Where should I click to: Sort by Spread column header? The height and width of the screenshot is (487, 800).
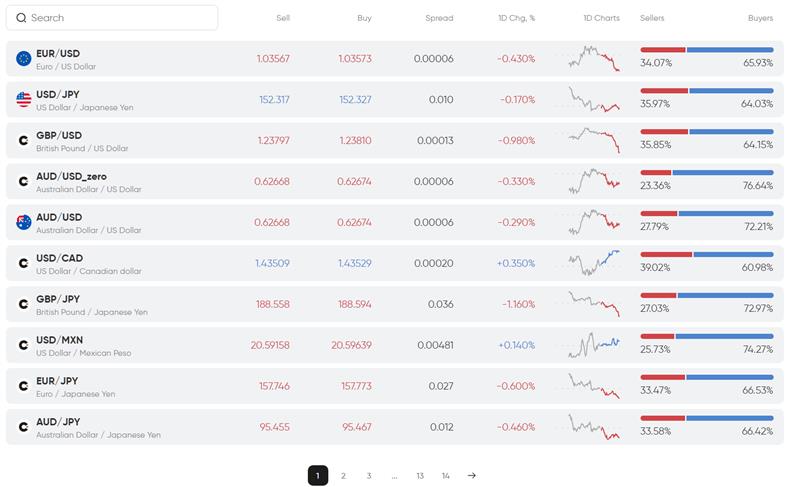[438, 18]
